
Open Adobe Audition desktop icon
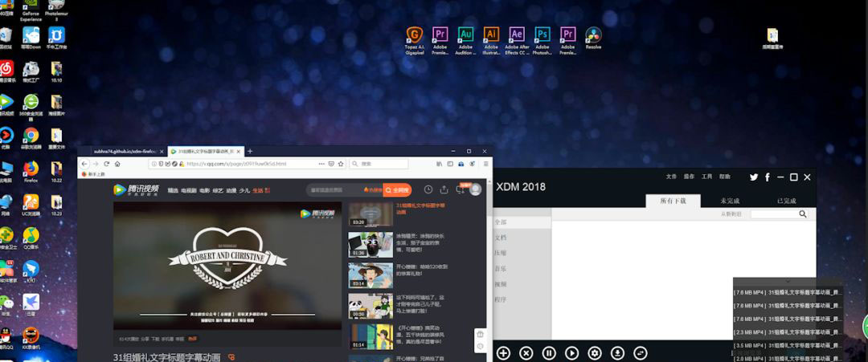465,40
